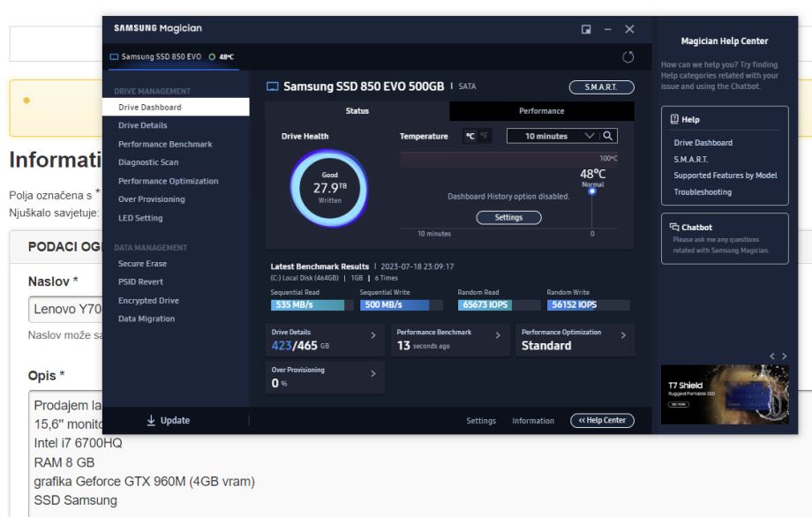Click the Chatbot speech bubble icon
Image resolution: width=812 pixels, height=517 pixels.
674,227
